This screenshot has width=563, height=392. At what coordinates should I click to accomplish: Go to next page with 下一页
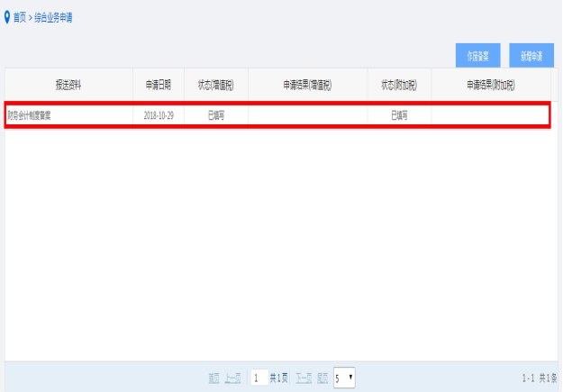[304, 378]
